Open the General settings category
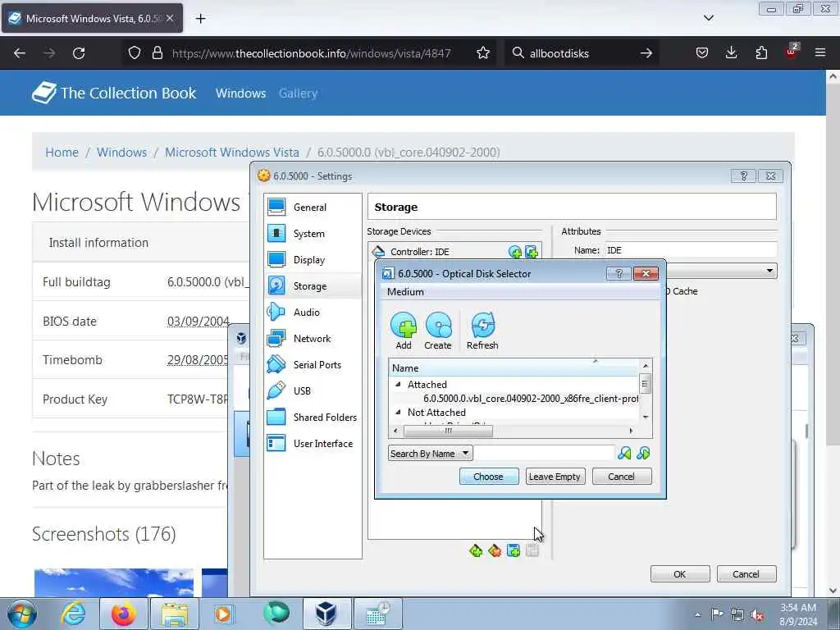Screen dimensions: 840x630 point(313,208)
